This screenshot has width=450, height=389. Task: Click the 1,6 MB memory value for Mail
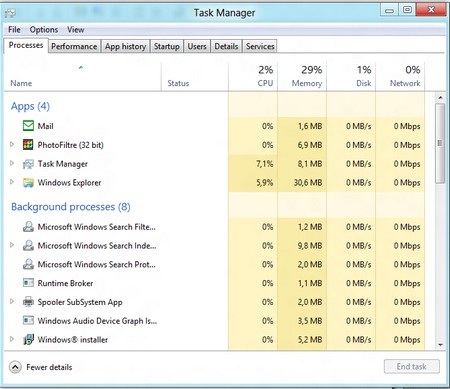(310, 126)
